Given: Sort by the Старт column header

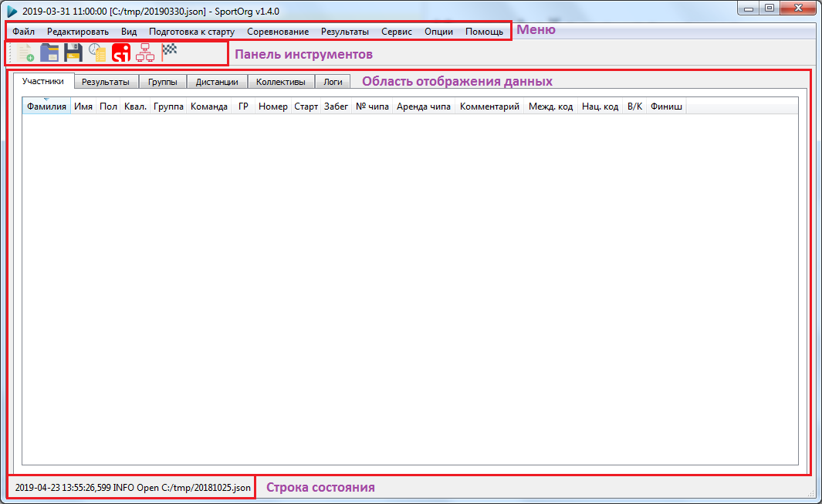Looking at the screenshot, I should pos(306,107).
